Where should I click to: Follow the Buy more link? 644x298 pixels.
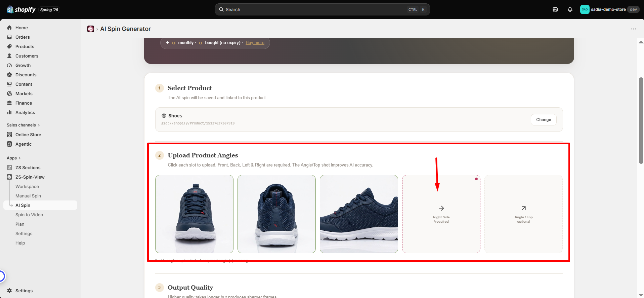pyautogui.click(x=255, y=43)
